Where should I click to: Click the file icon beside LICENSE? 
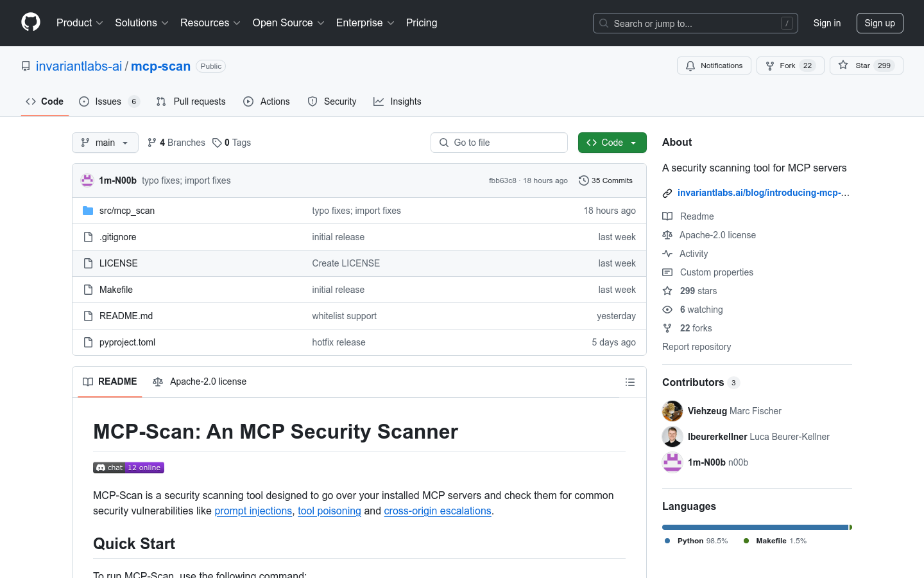(88, 263)
